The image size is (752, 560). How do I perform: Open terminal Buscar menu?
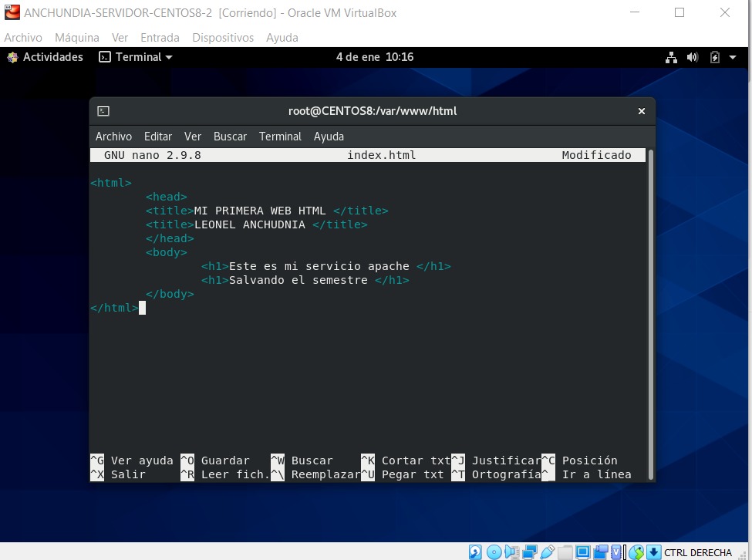[230, 137]
